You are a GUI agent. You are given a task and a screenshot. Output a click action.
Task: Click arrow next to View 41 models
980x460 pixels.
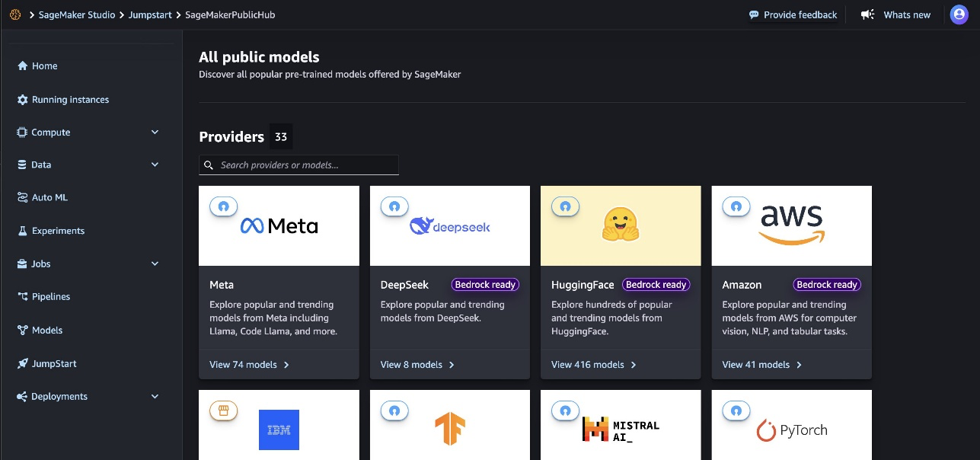point(799,365)
